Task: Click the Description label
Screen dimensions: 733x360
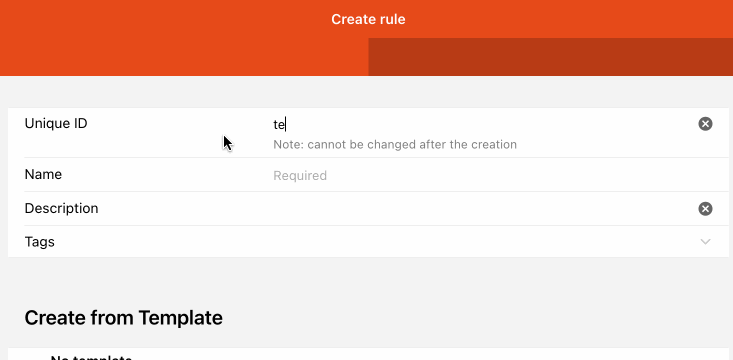Action: pos(61,208)
